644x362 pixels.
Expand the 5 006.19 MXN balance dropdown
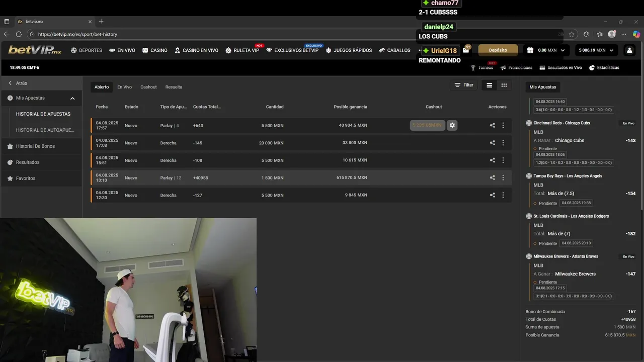(x=596, y=50)
